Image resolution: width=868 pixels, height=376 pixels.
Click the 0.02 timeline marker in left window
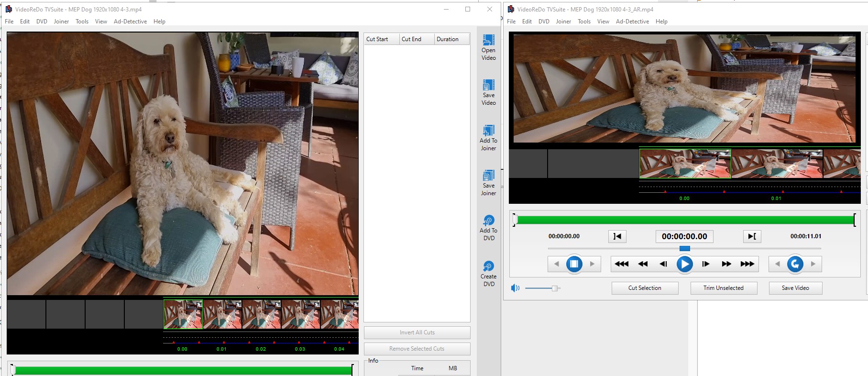click(x=261, y=349)
